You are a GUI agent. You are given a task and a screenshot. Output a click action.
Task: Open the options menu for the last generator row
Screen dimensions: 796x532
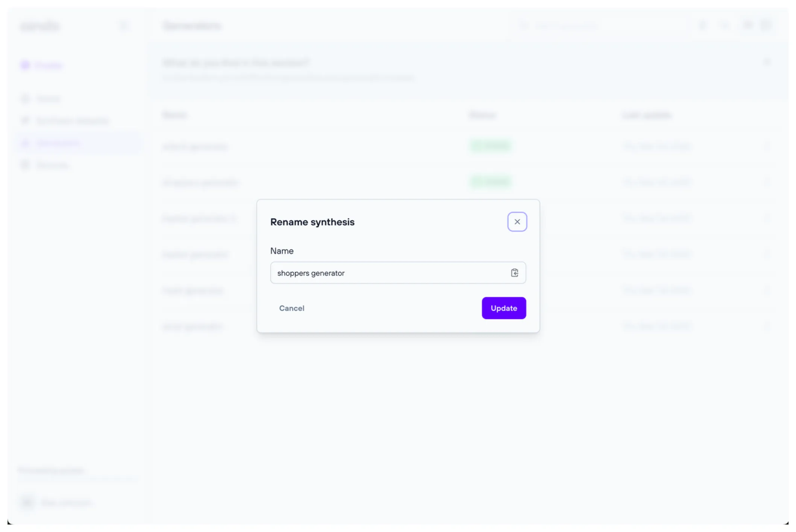coord(767,326)
